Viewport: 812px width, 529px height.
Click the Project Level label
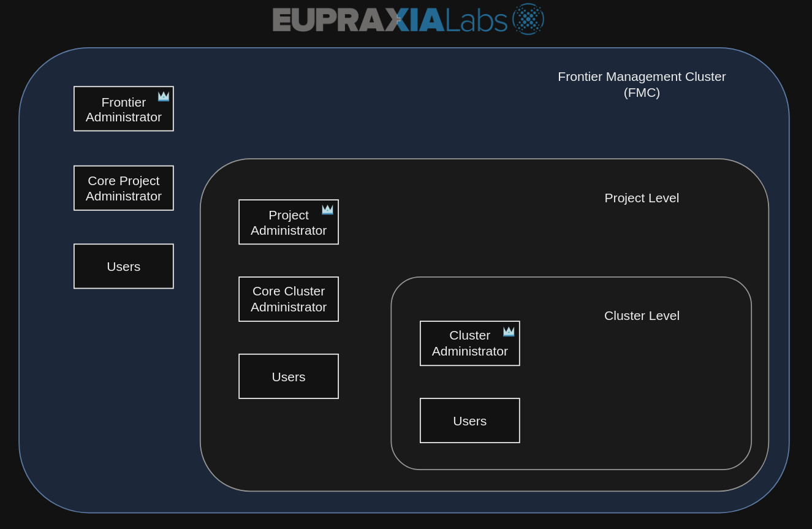[x=642, y=198]
